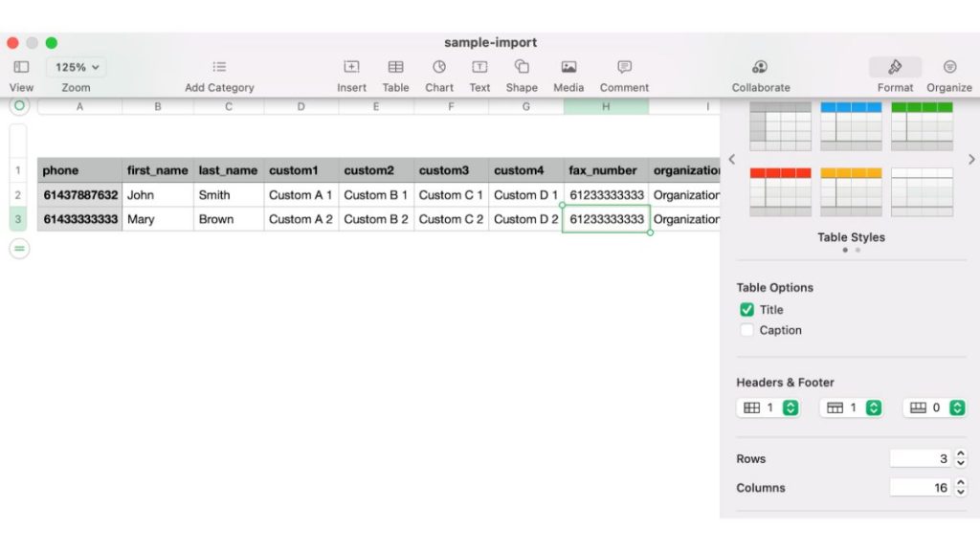Open the footer rows count dropdown
Viewport: 980px width, 551px height.
point(936,408)
